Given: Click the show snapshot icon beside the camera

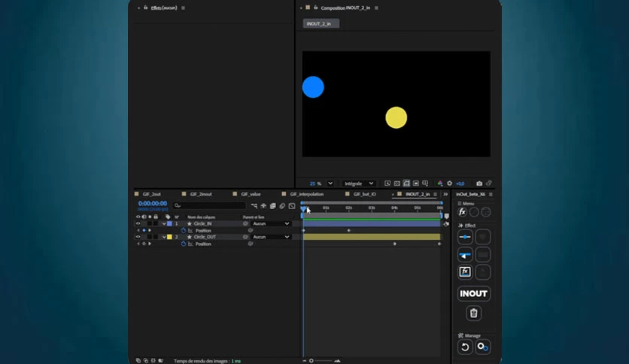Looking at the screenshot, I should coord(489,184).
